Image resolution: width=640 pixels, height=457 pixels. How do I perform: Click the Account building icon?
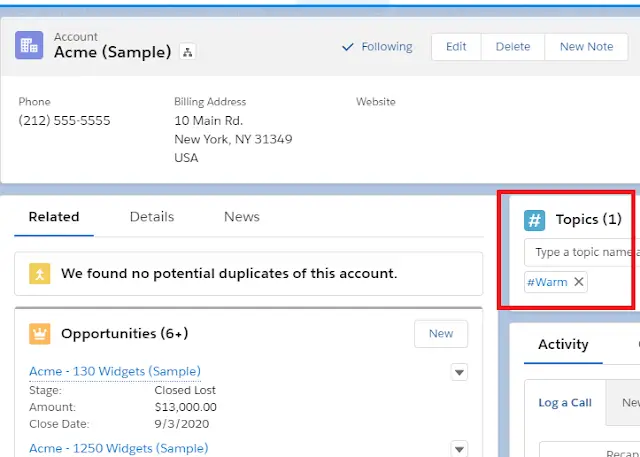point(29,45)
